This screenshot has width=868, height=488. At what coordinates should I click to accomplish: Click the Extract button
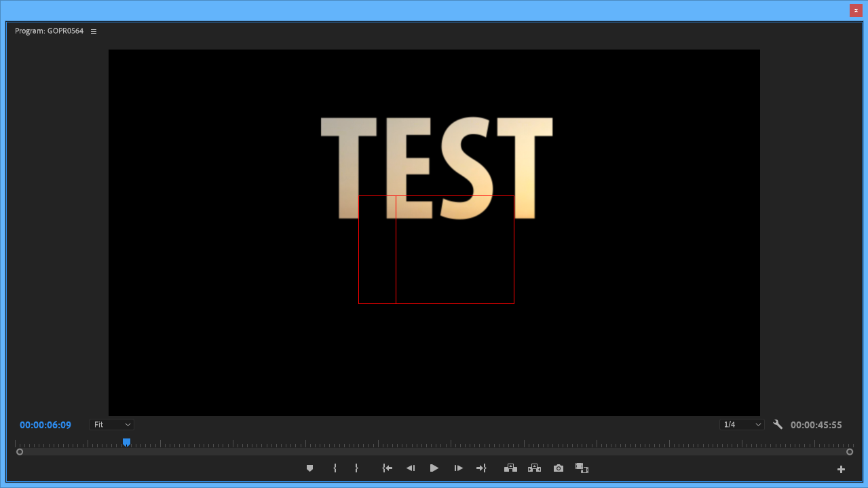[x=534, y=468]
